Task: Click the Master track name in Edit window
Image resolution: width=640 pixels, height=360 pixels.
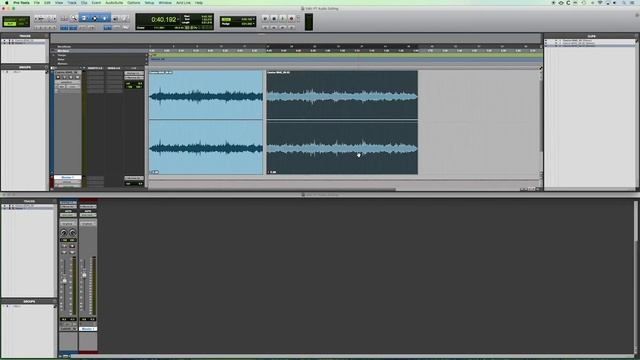Action: [67, 177]
